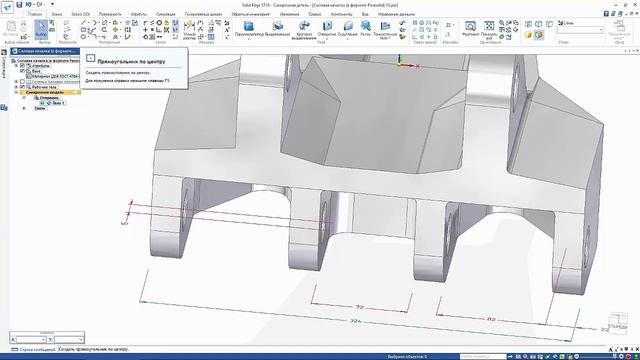Click the 72 dimension value
640x360 pixels.
point(359,307)
